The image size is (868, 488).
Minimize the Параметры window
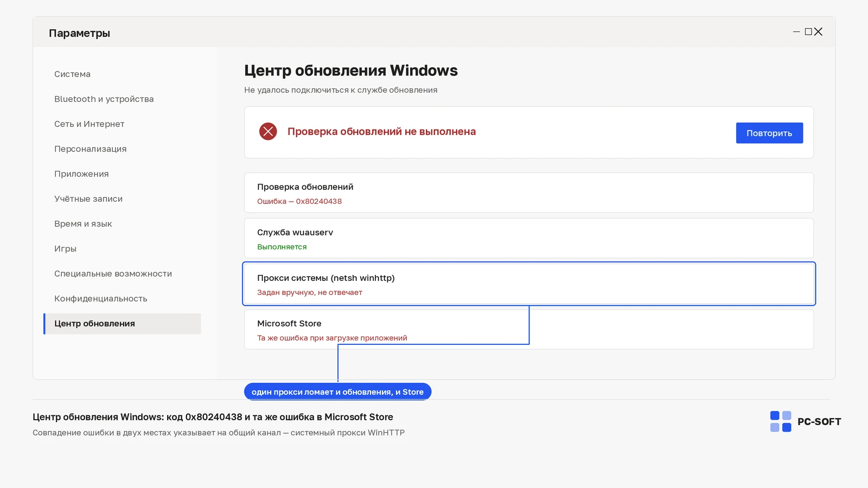pyautogui.click(x=796, y=32)
